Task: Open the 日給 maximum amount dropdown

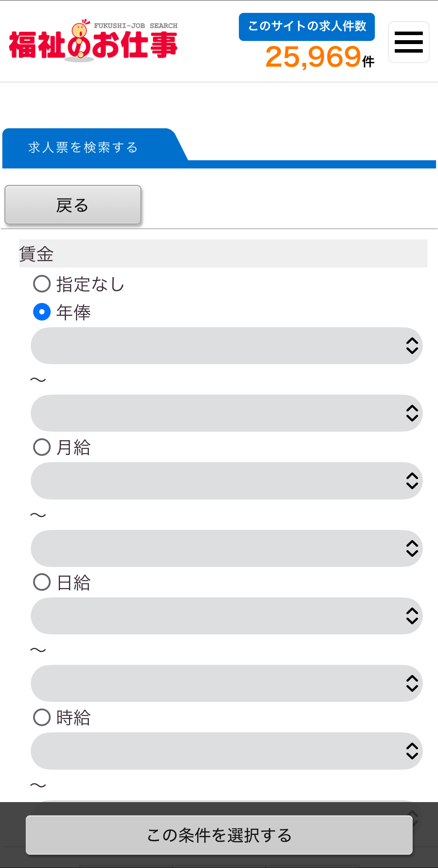Action: click(x=226, y=684)
